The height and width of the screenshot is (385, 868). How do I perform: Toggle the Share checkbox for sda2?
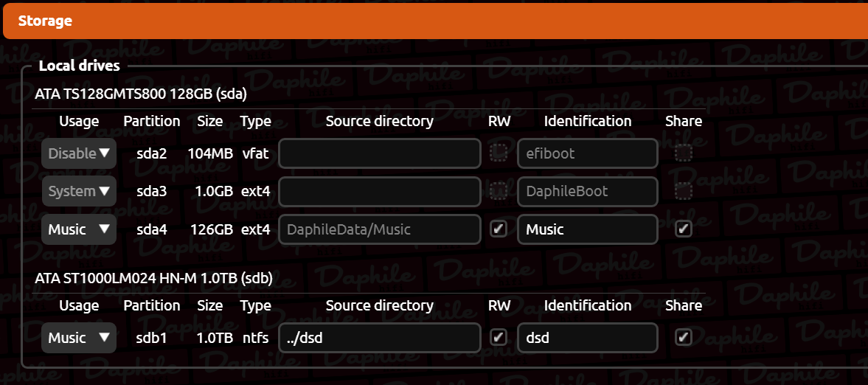pyautogui.click(x=684, y=153)
